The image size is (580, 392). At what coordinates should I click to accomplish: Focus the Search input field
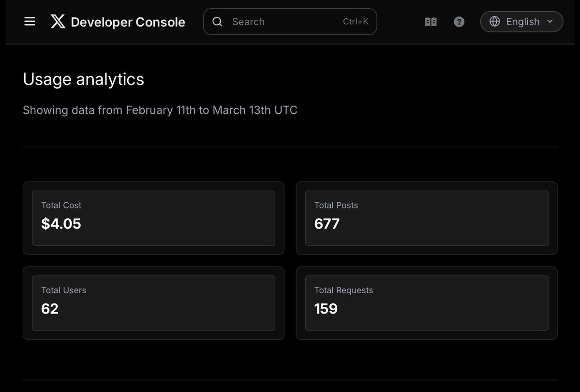coord(290,21)
